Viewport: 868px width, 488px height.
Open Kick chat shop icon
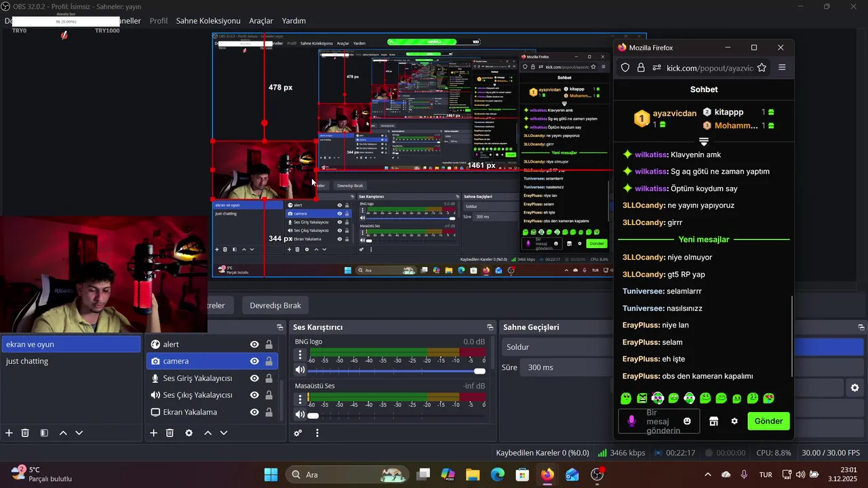[x=713, y=421]
